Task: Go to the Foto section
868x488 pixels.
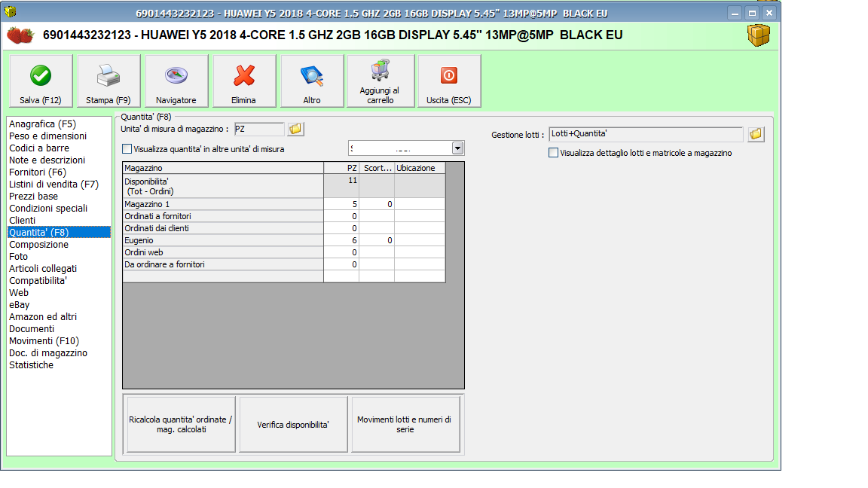Action: coord(18,257)
